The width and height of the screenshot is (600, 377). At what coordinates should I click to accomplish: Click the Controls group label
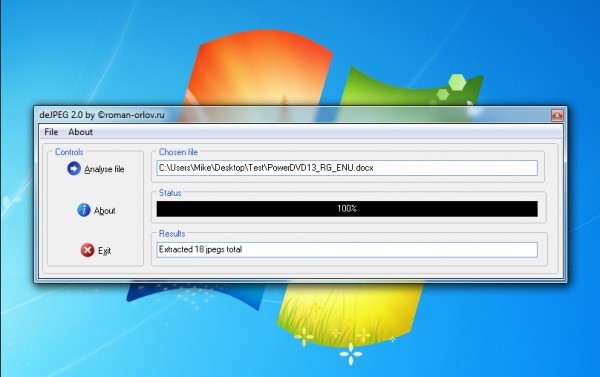[x=69, y=152]
